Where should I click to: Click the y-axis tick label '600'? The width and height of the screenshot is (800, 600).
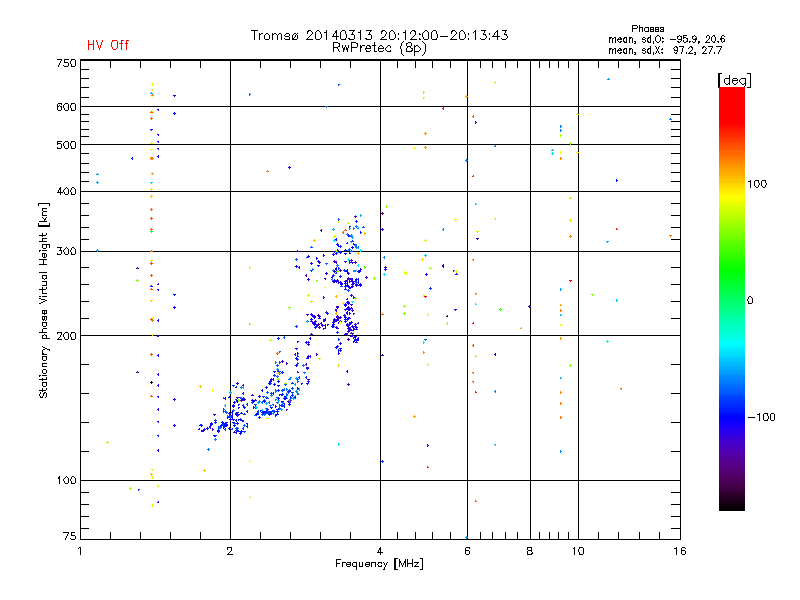pos(66,107)
